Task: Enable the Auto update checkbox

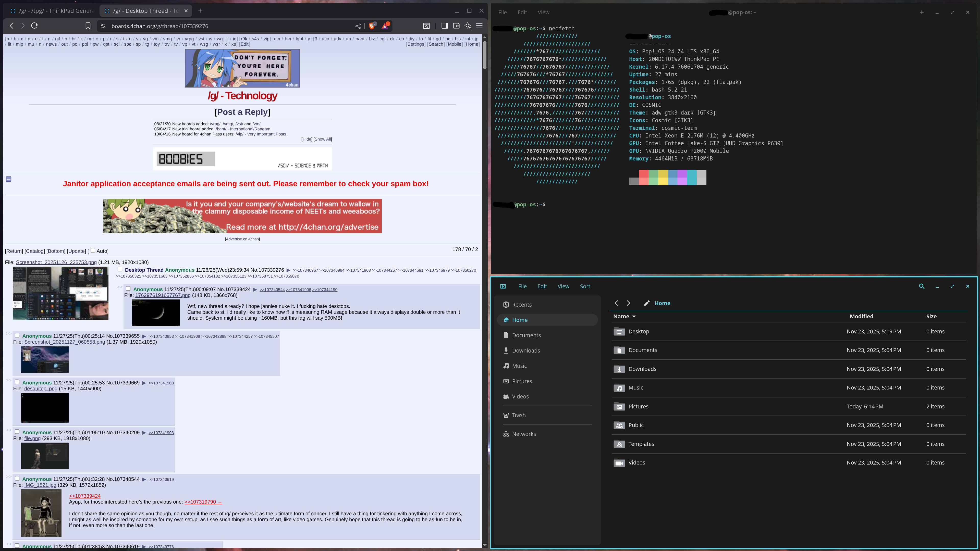Action: 93,250
